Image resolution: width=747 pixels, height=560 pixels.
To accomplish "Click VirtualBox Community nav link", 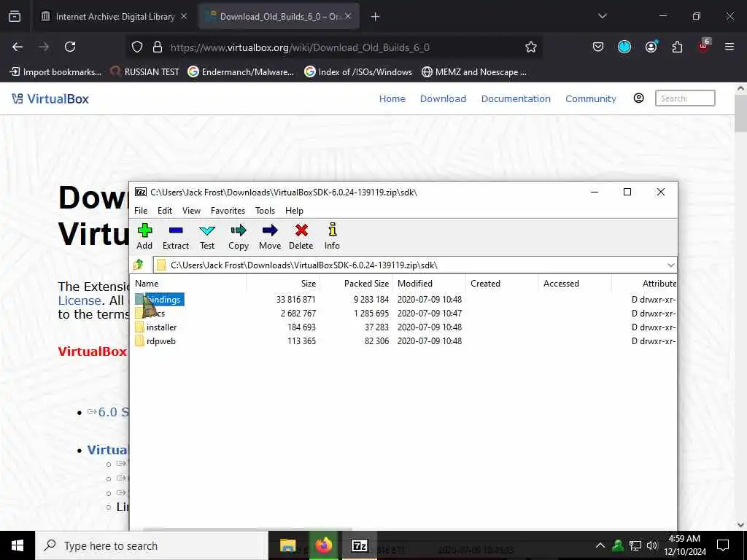I will click(x=590, y=98).
